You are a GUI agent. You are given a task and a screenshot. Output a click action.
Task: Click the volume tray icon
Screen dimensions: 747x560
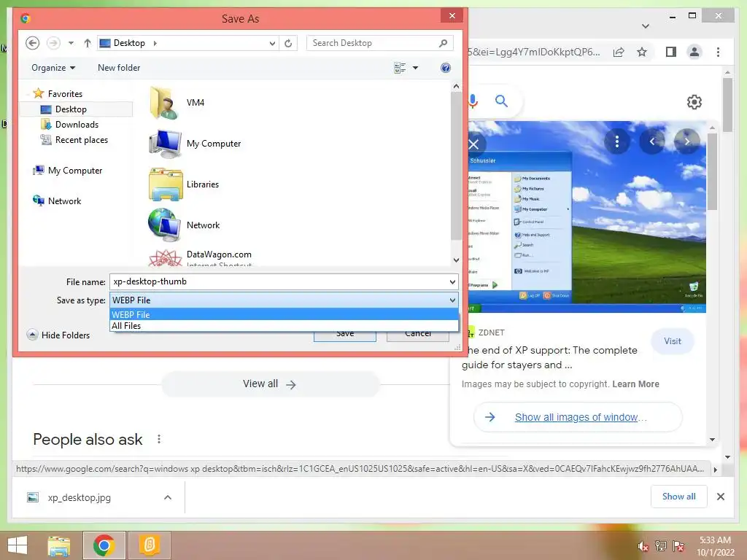[x=643, y=546]
